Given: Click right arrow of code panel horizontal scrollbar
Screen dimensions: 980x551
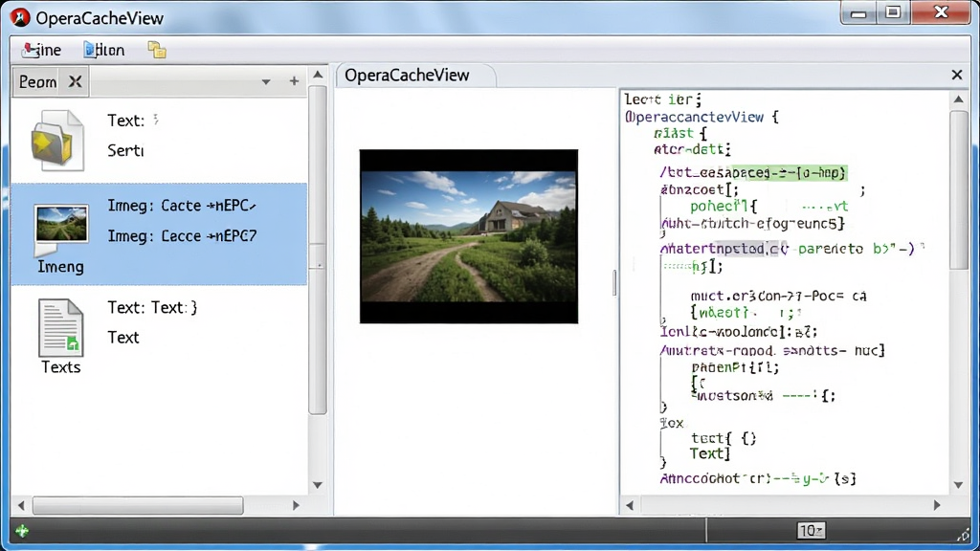Looking at the screenshot, I should tap(937, 505).
